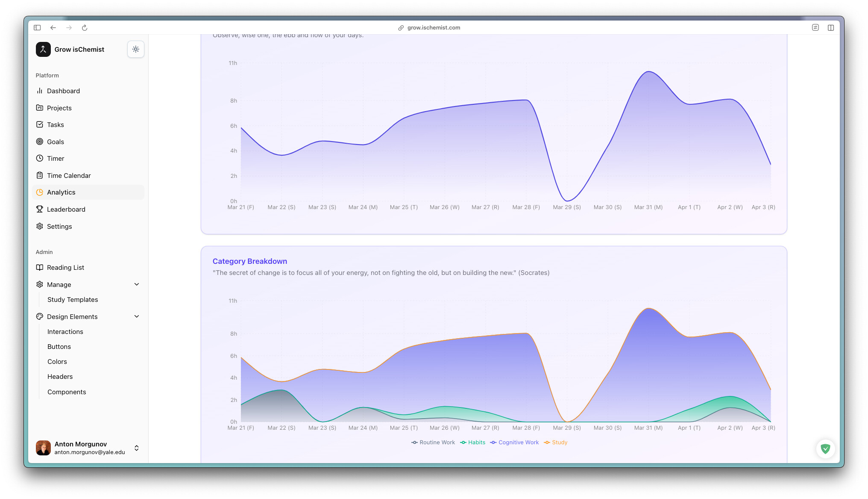Toggle the light/dark theme sun button

tap(135, 49)
